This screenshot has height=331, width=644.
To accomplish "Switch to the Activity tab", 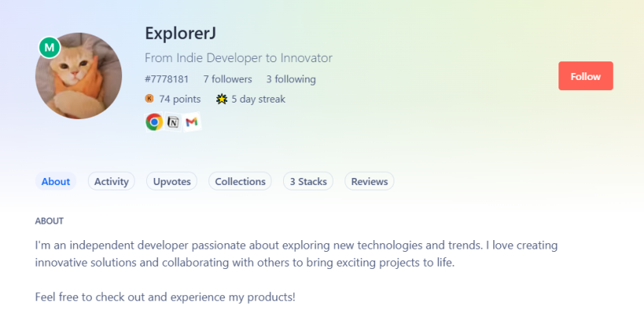I will click(x=111, y=181).
